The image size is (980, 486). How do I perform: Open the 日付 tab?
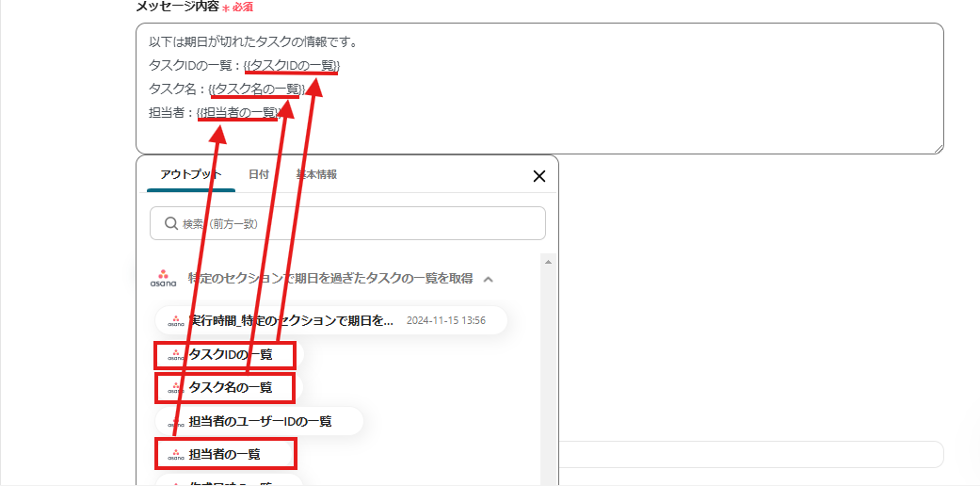tap(259, 174)
